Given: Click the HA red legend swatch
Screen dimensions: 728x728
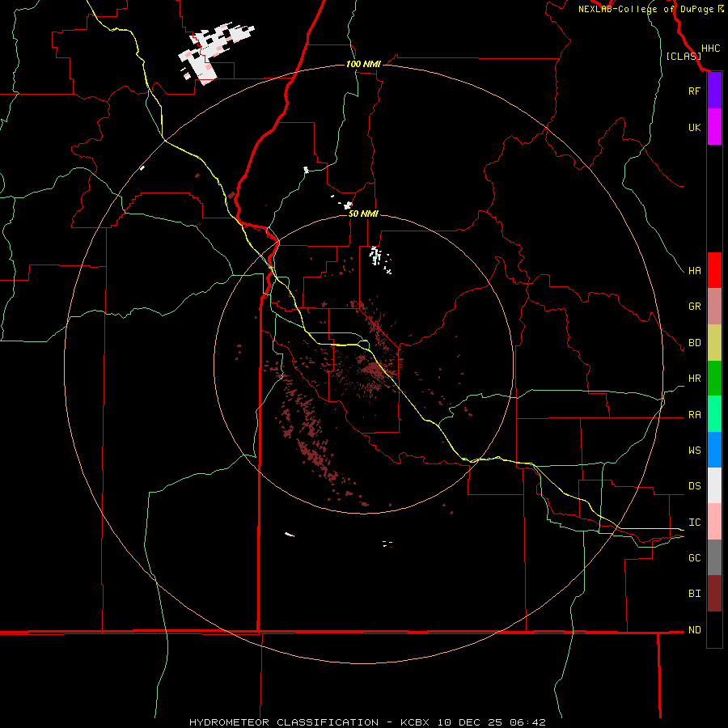Looking at the screenshot, I should tap(714, 270).
